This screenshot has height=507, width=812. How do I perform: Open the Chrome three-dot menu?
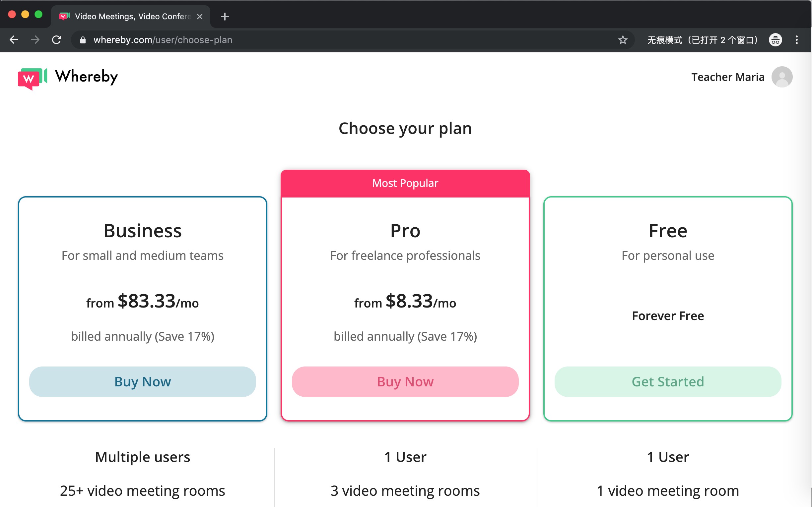tap(796, 40)
